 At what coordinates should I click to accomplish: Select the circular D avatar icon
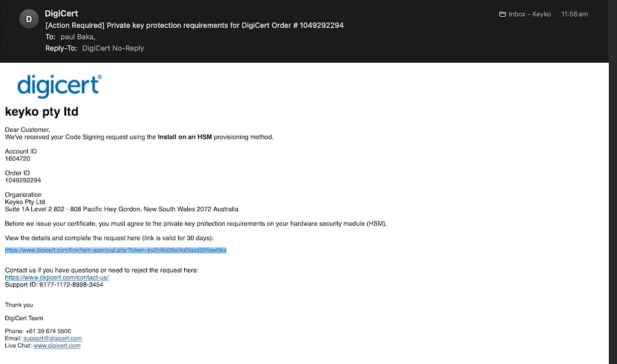click(x=28, y=19)
